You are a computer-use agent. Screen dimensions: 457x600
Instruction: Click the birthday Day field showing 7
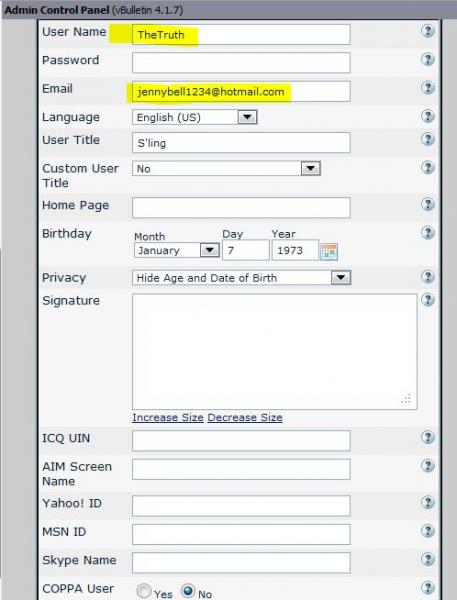246,250
